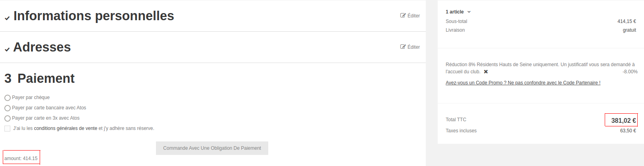Open the 1 article summary label
The width and height of the screenshot is (644, 166).
coord(454,12)
